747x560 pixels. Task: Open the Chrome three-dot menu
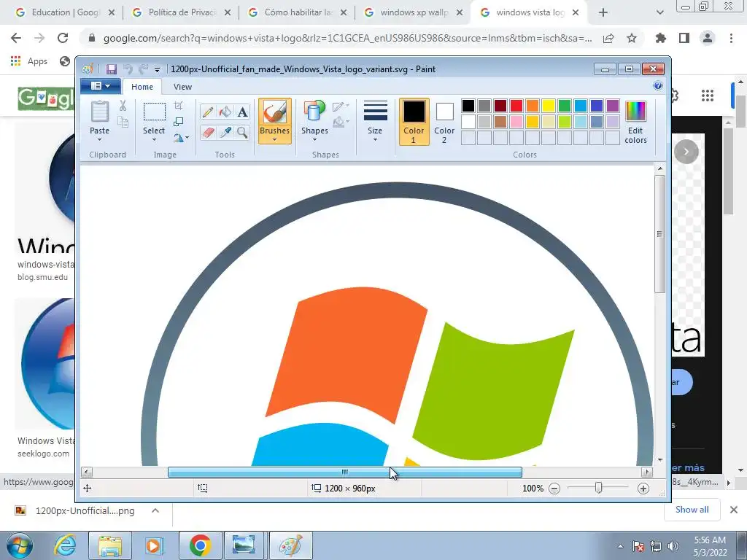[731, 38]
